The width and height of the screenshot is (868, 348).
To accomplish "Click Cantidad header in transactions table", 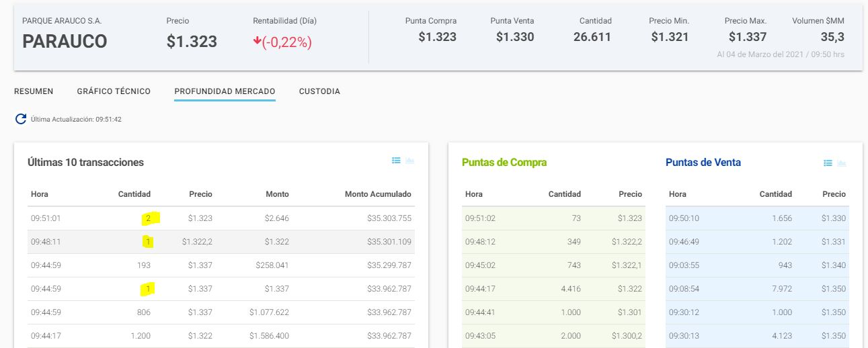I will tap(134, 194).
